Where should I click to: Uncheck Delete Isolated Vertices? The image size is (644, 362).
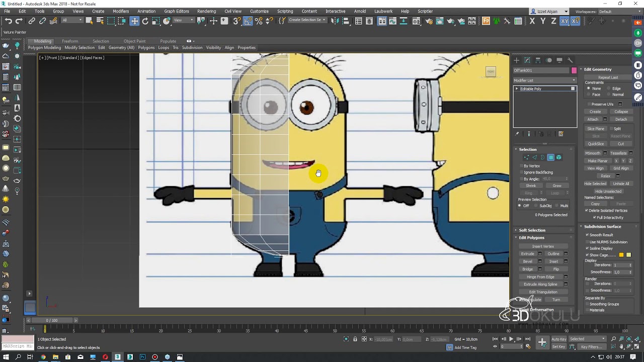pyautogui.click(x=587, y=211)
